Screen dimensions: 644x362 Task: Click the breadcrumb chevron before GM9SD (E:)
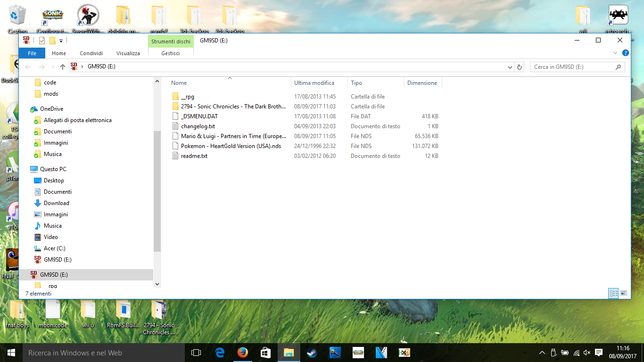[82, 67]
